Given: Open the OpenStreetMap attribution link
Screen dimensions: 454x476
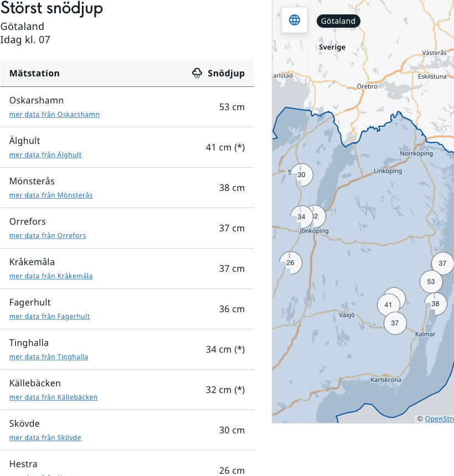Looking at the screenshot, I should click(x=438, y=419).
